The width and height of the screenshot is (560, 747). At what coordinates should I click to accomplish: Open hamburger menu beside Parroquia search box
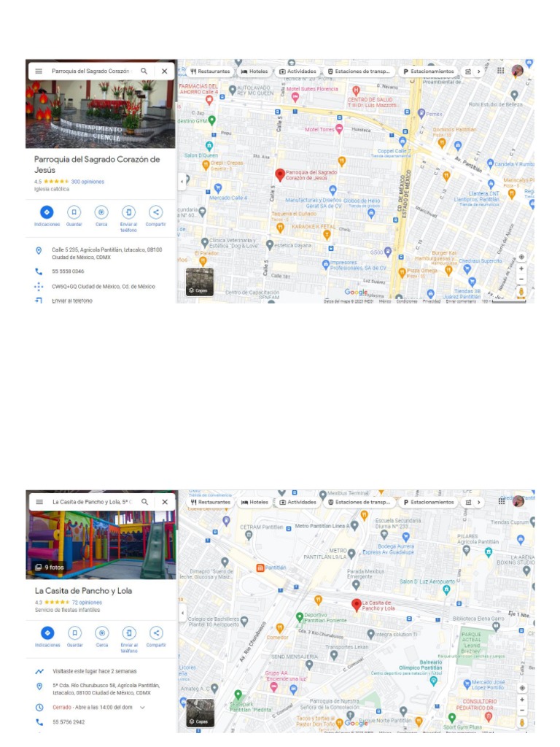point(39,71)
